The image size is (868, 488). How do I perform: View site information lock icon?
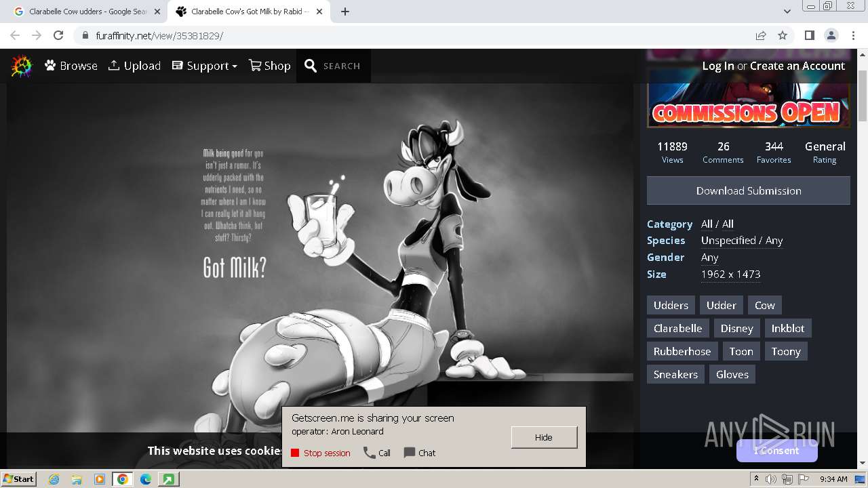click(85, 35)
